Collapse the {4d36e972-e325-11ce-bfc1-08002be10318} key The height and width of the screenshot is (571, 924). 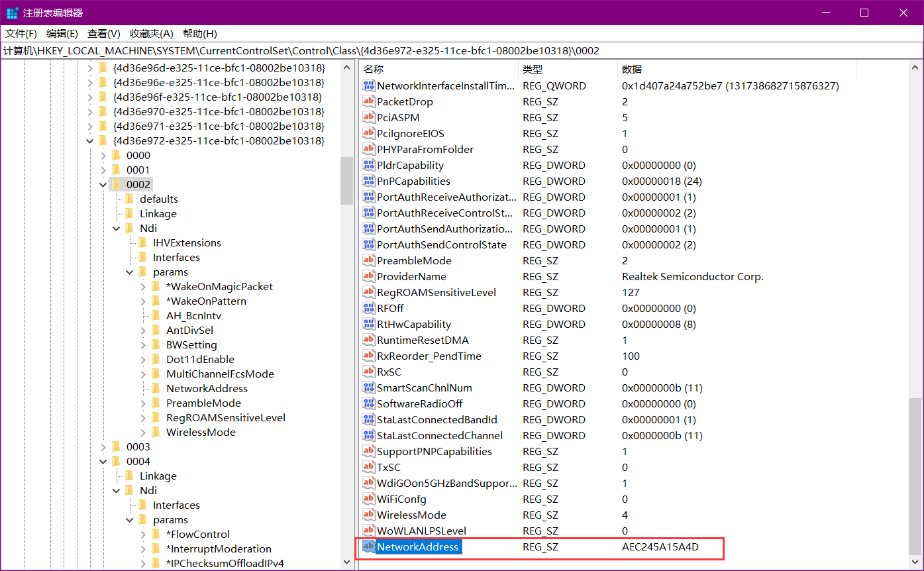pos(90,140)
